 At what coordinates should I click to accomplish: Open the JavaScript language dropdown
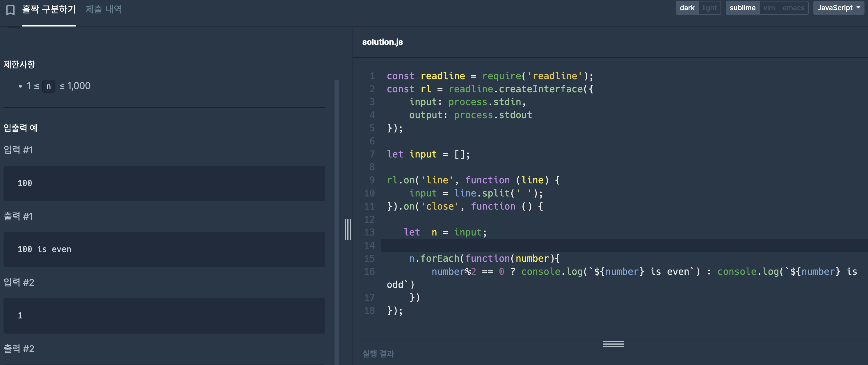[x=838, y=8]
